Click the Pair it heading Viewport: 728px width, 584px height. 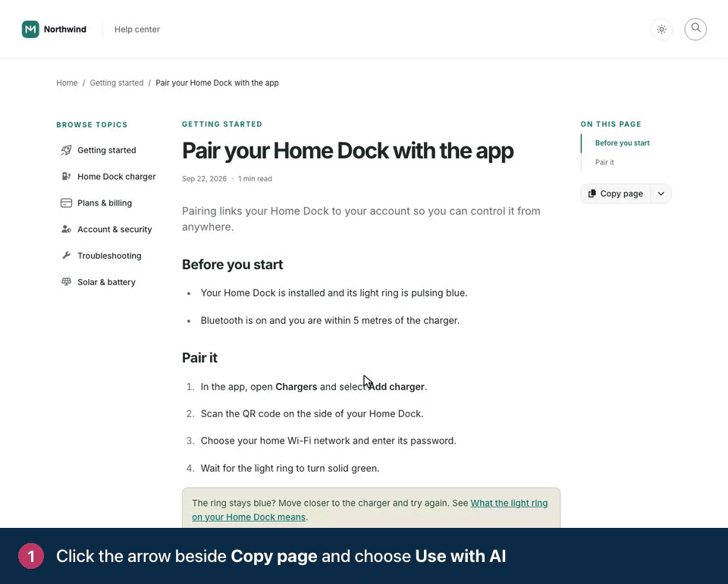(199, 357)
